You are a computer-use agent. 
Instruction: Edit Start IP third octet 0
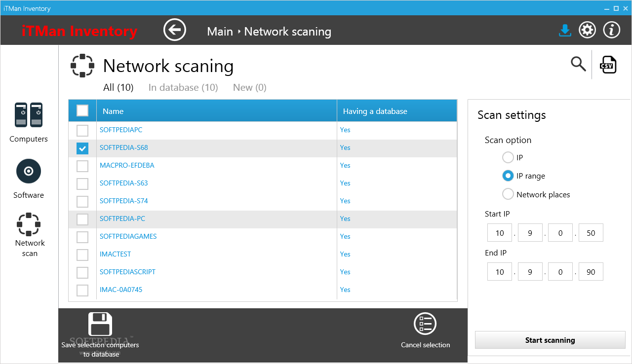click(560, 233)
